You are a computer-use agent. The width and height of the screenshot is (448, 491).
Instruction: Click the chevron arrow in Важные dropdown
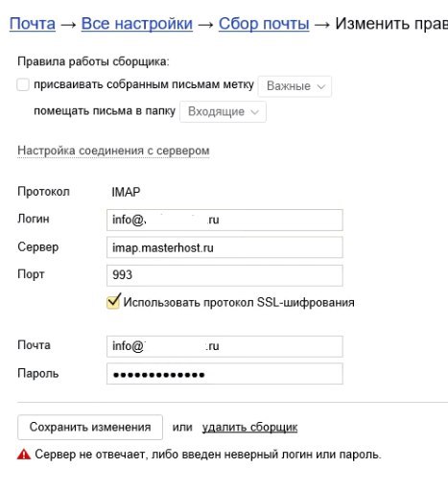[x=321, y=86]
